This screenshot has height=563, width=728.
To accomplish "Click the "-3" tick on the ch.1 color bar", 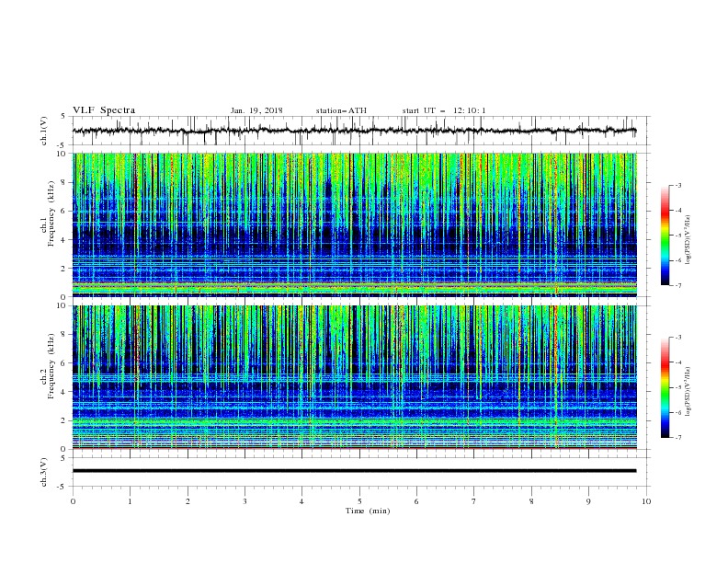I will tap(677, 186).
